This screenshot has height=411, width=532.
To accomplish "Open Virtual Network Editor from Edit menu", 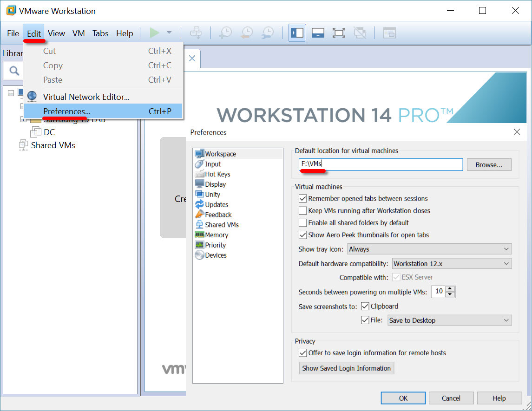I will tap(103, 97).
